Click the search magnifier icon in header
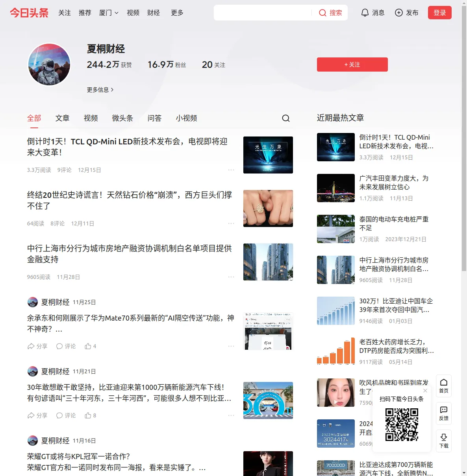This screenshot has width=467, height=476. (x=322, y=13)
